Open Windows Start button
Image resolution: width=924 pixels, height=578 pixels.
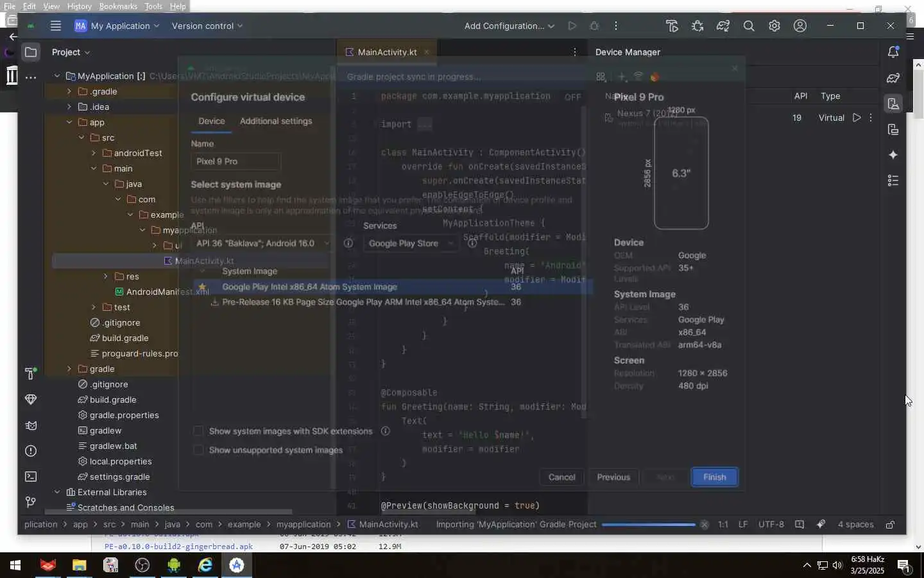15,565
